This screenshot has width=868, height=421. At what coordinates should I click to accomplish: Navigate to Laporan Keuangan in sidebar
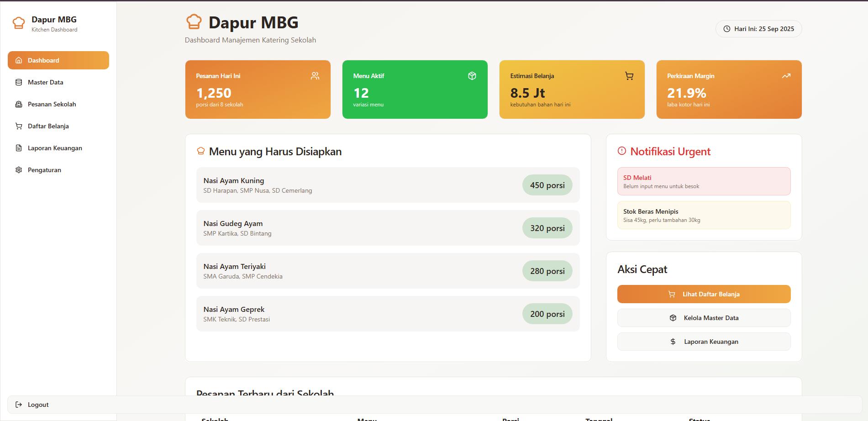pyautogui.click(x=55, y=148)
